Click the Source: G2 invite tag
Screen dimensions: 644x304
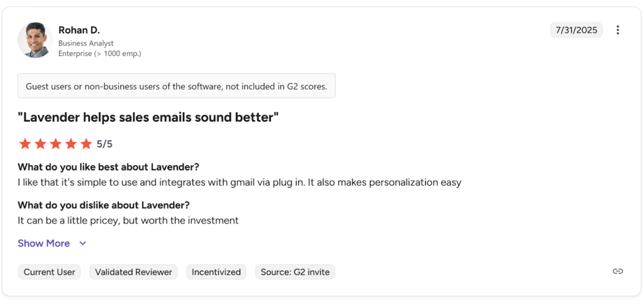(295, 272)
